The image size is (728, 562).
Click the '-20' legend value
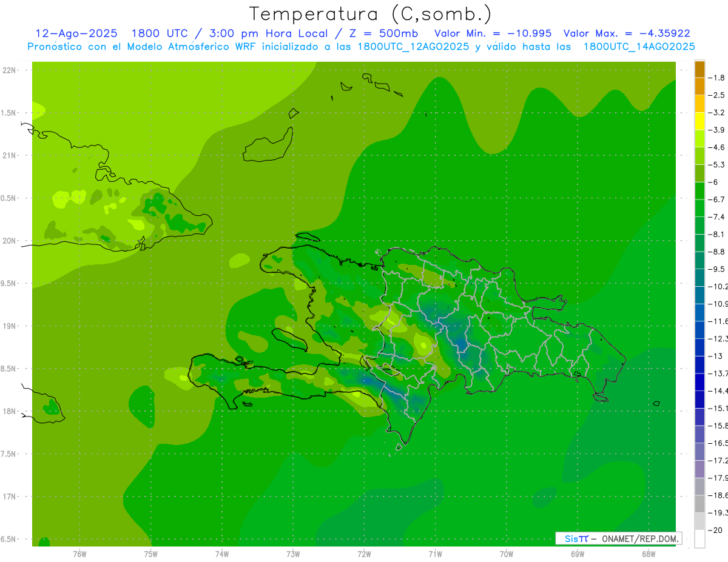[x=716, y=530]
